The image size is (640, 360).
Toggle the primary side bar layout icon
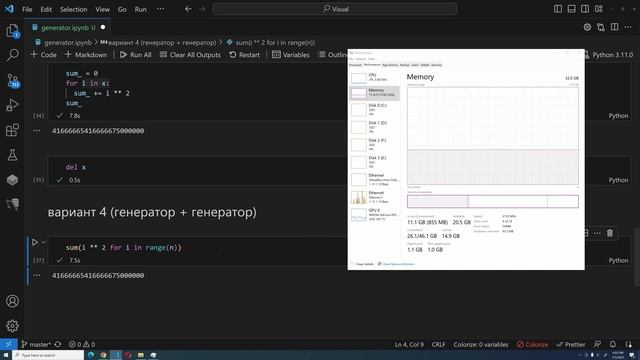tap(558, 9)
